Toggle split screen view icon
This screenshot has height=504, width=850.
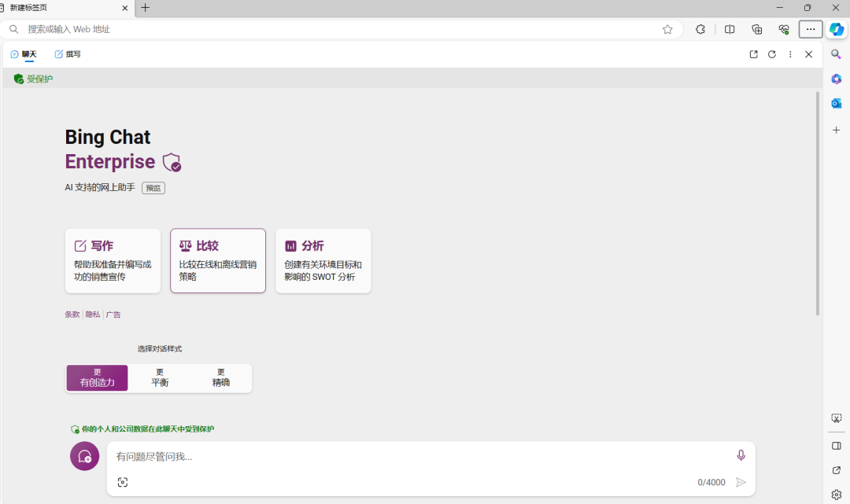click(730, 29)
